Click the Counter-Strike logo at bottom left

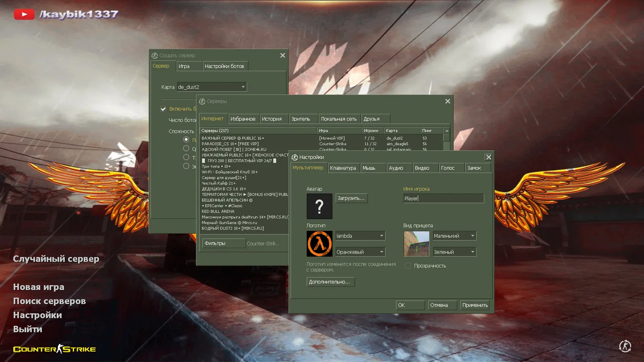54,349
